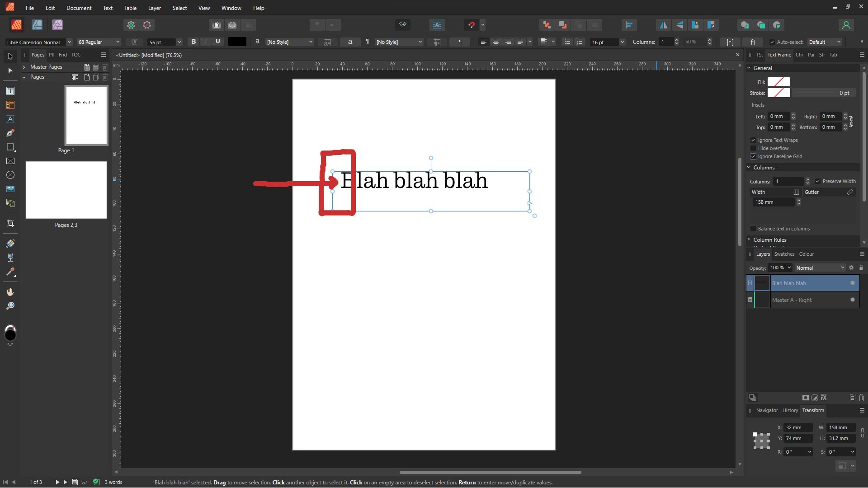Select the Zoom tool
Image resolution: width=868 pixels, height=488 pixels.
coord(10,306)
